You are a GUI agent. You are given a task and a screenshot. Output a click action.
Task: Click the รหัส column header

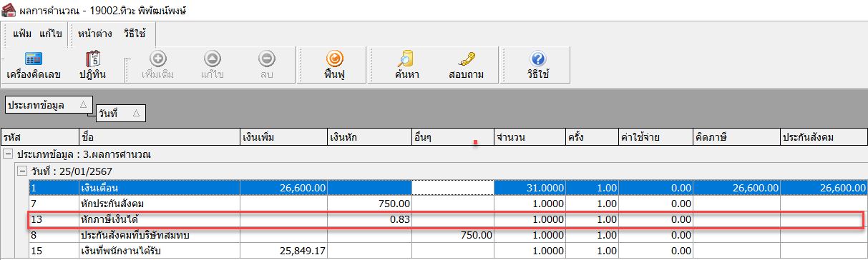pos(39,136)
